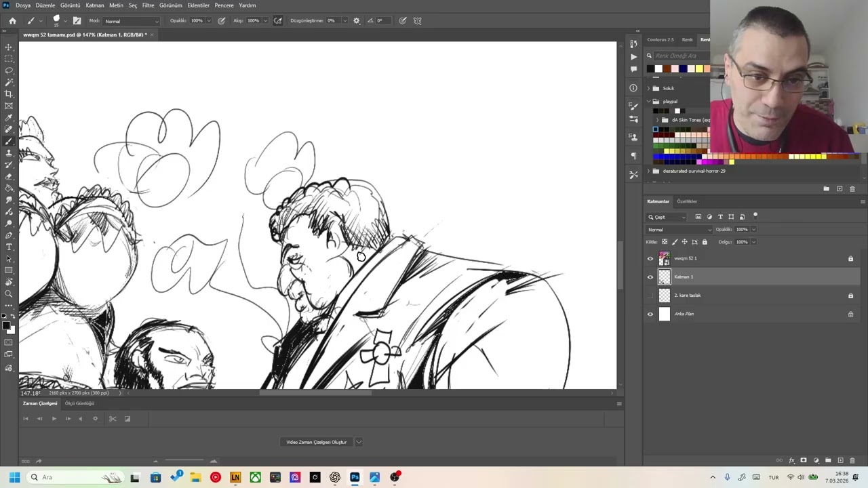Hide the Arka Plan layer
868x488 pixels.
coord(650,314)
